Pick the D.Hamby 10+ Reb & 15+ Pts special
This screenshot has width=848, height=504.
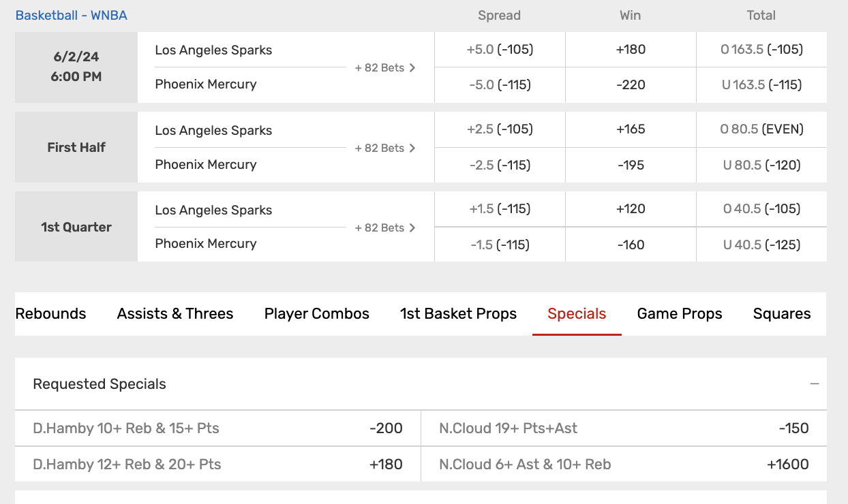click(x=218, y=428)
